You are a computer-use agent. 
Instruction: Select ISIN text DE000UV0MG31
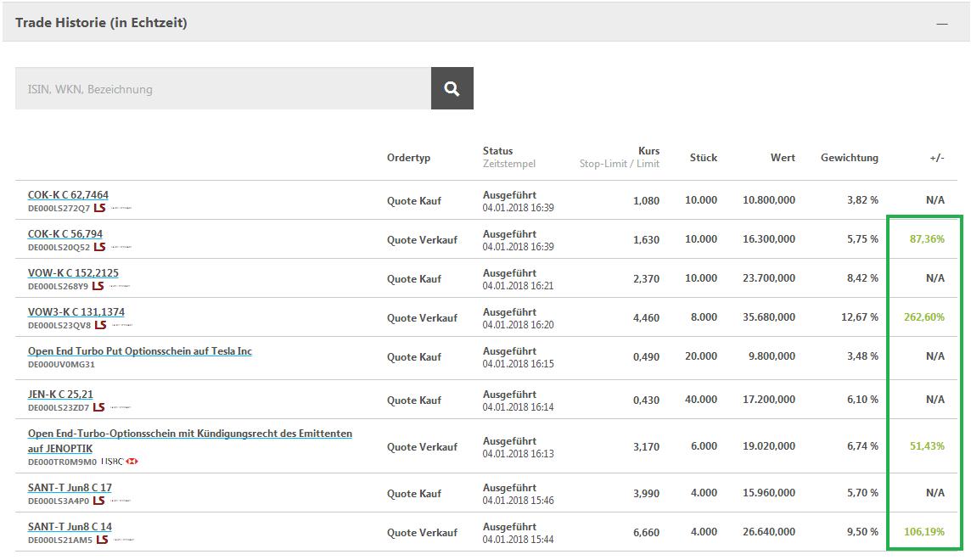click(61, 365)
